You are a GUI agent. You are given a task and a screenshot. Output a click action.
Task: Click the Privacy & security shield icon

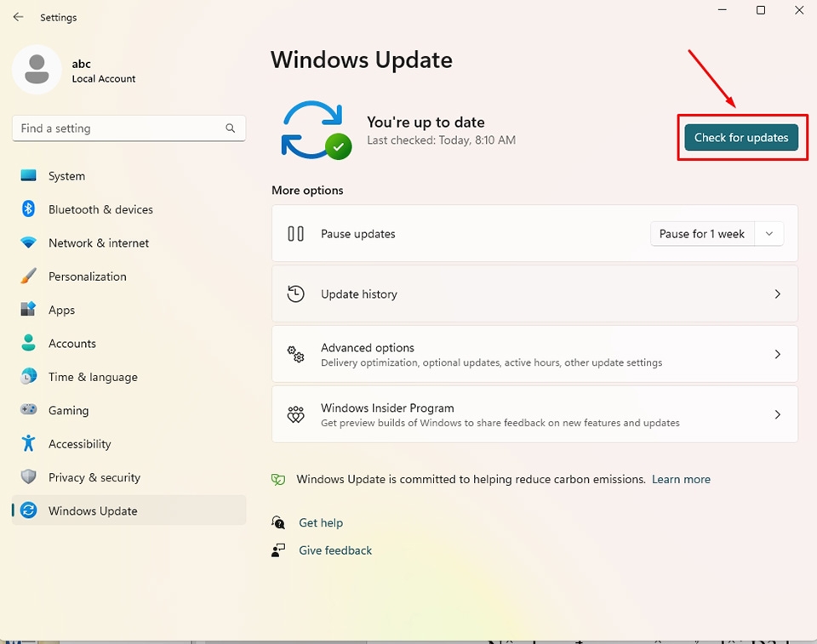tap(28, 476)
